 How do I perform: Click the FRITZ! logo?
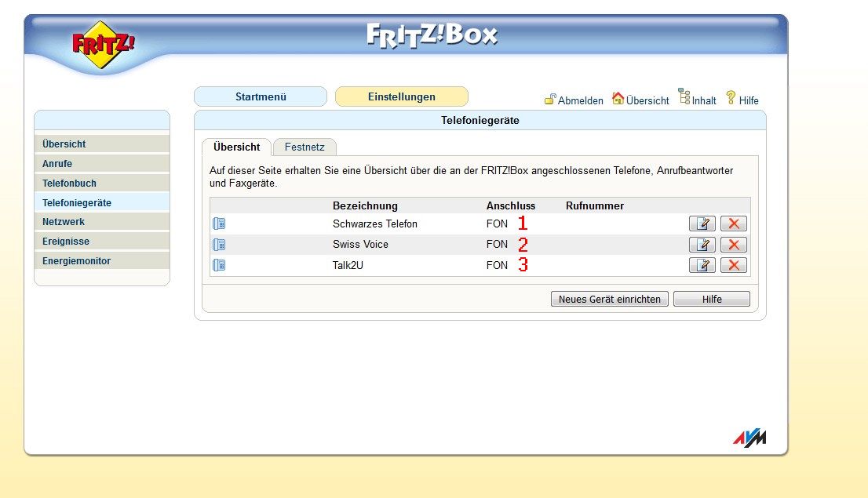point(103,44)
